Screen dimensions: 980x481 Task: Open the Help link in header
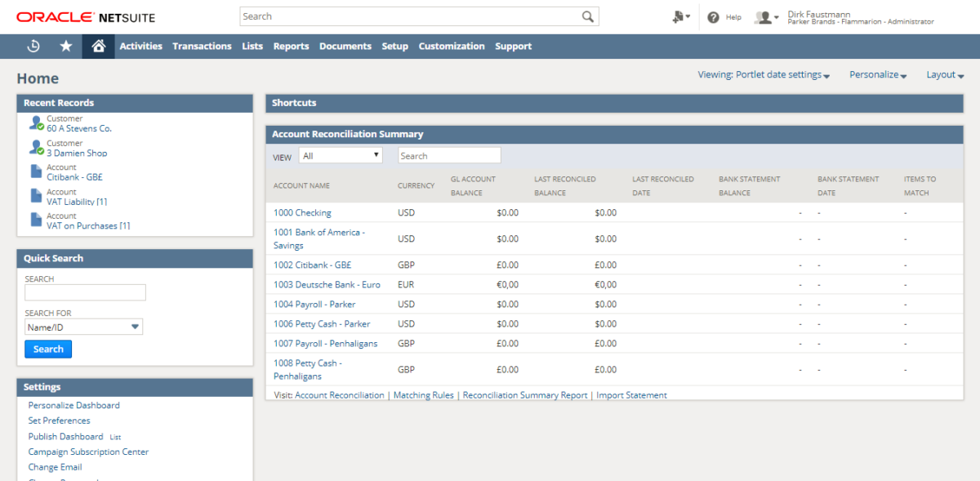(733, 17)
